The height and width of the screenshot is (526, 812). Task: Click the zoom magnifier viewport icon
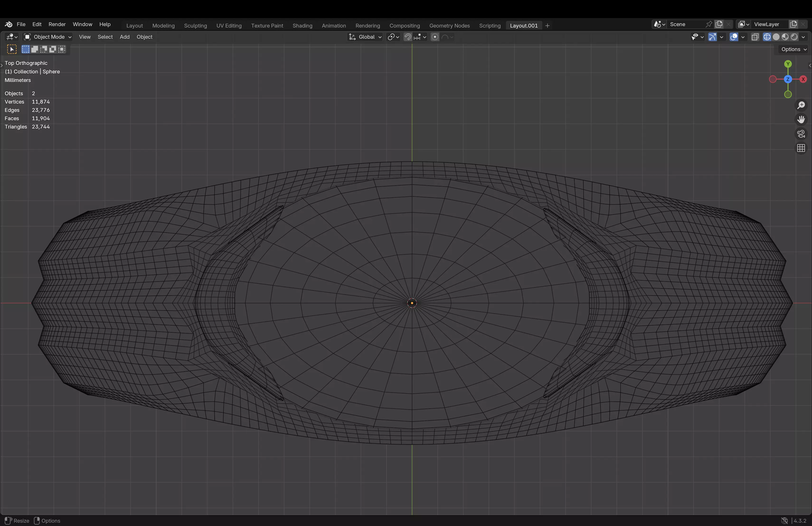click(801, 105)
